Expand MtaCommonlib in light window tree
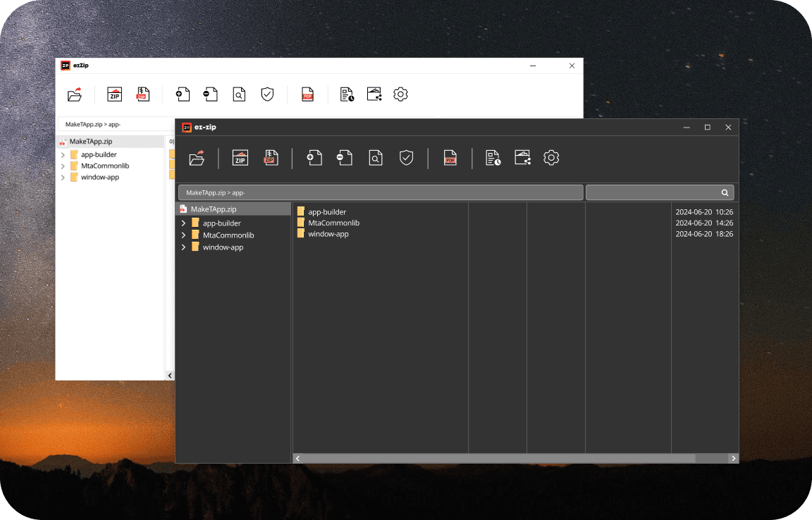Screen dimensions: 812x520 click(63, 166)
